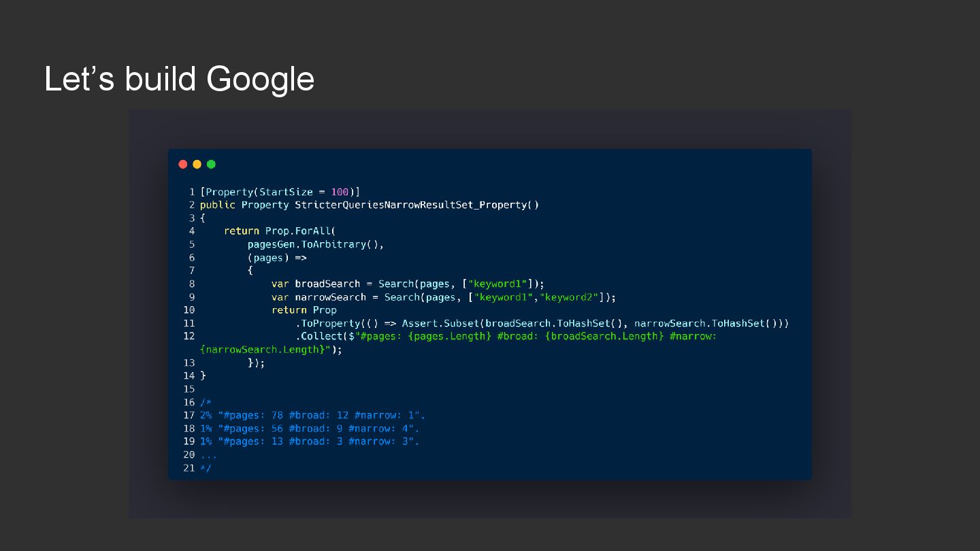
Task: Select "broadSearch.ToHashSet()" argument
Action: (x=553, y=323)
